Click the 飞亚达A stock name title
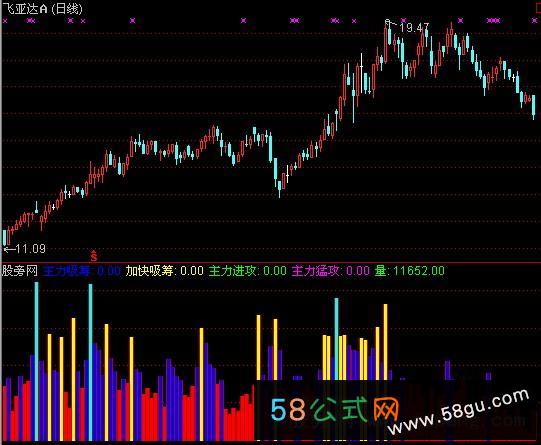Image resolution: width=541 pixels, height=445 pixels. click(25, 8)
